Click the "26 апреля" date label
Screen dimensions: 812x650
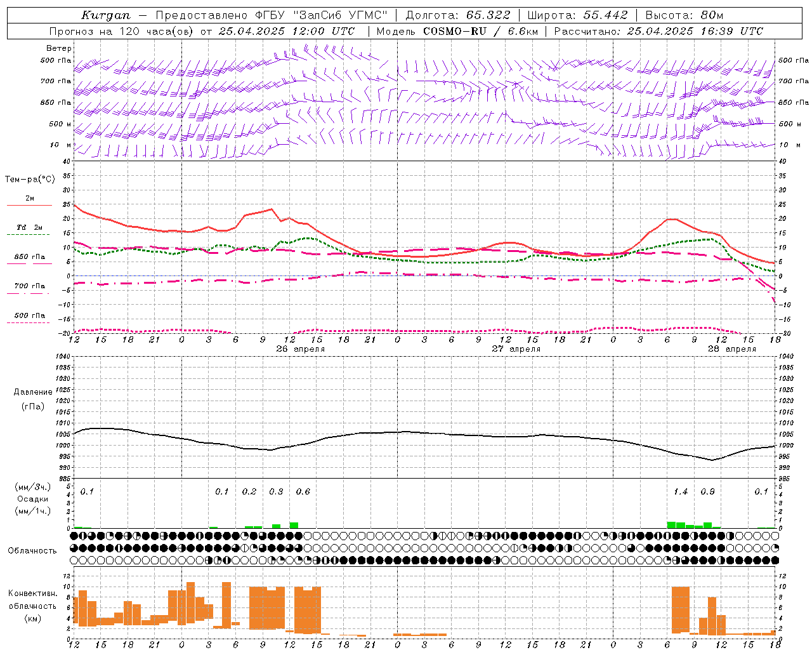(300, 349)
